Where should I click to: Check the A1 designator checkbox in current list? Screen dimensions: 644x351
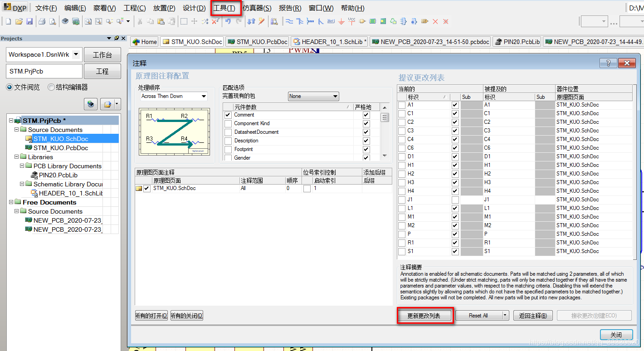tap(402, 105)
